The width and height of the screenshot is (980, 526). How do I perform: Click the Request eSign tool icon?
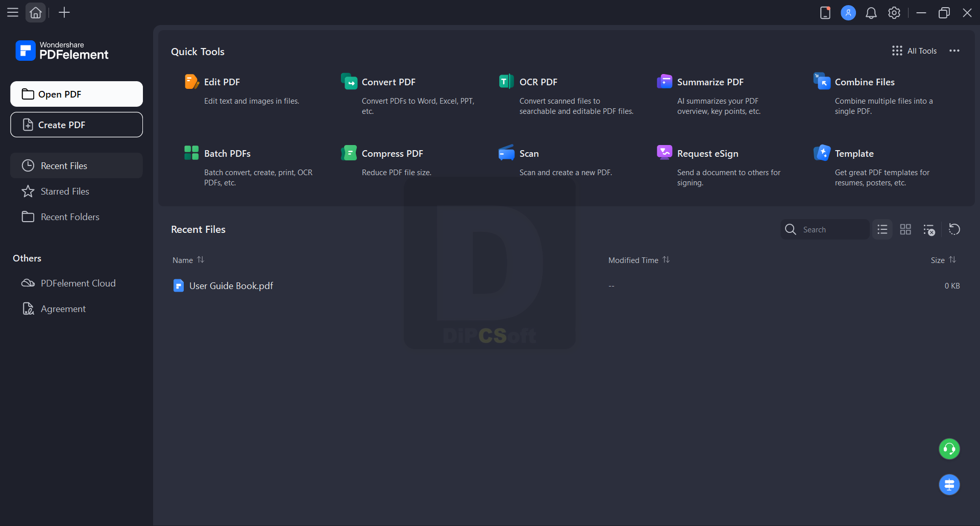pyautogui.click(x=665, y=153)
